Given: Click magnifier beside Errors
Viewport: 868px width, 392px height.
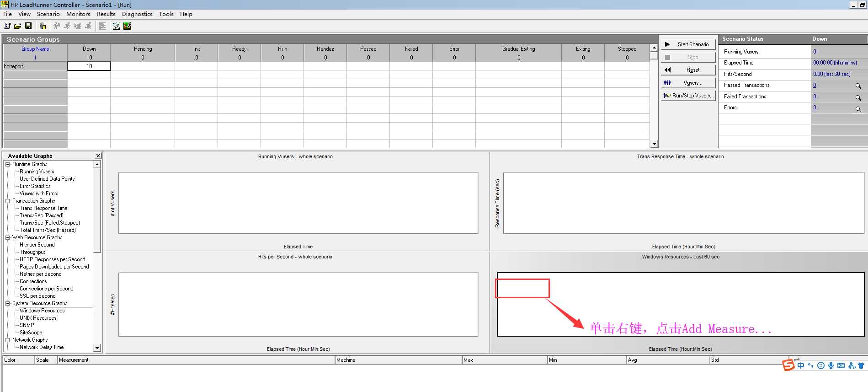Looking at the screenshot, I should [858, 109].
